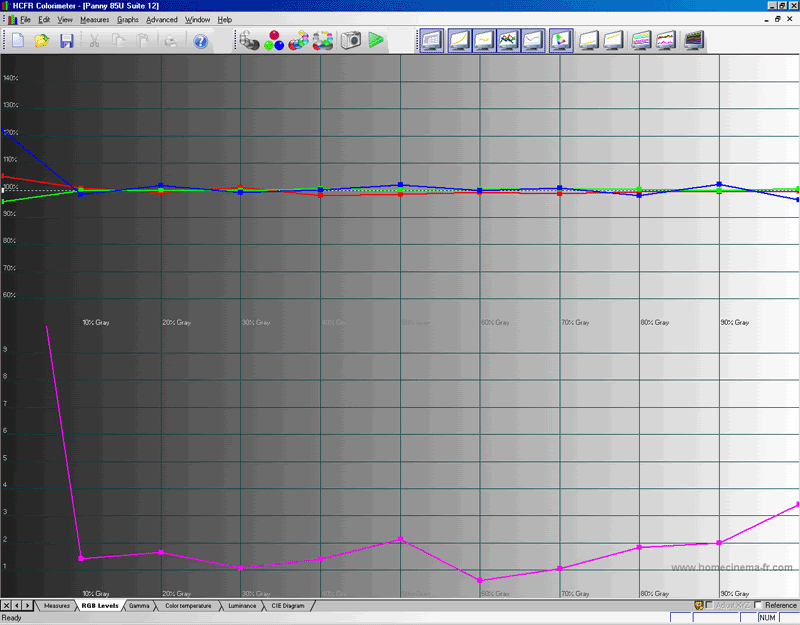
Task: Click the shield icon beside Adjust XYZ
Action: point(699,605)
